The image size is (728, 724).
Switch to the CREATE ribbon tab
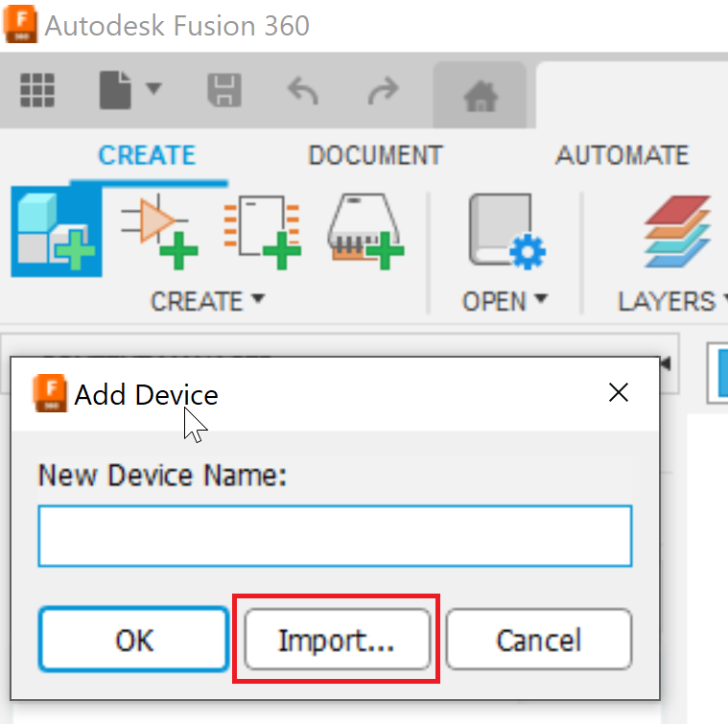[x=147, y=155]
